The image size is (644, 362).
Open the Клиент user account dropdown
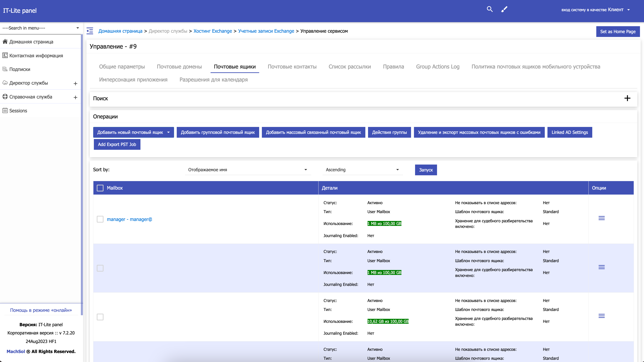(x=595, y=9)
